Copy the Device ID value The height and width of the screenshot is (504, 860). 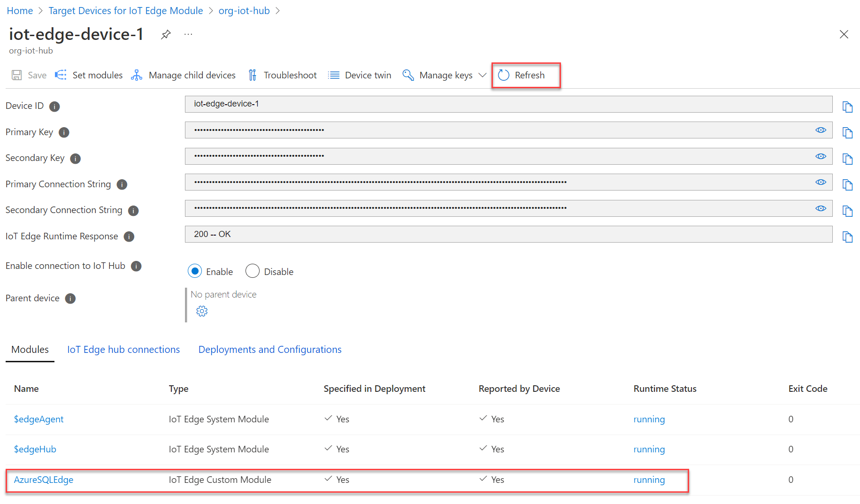coord(847,107)
